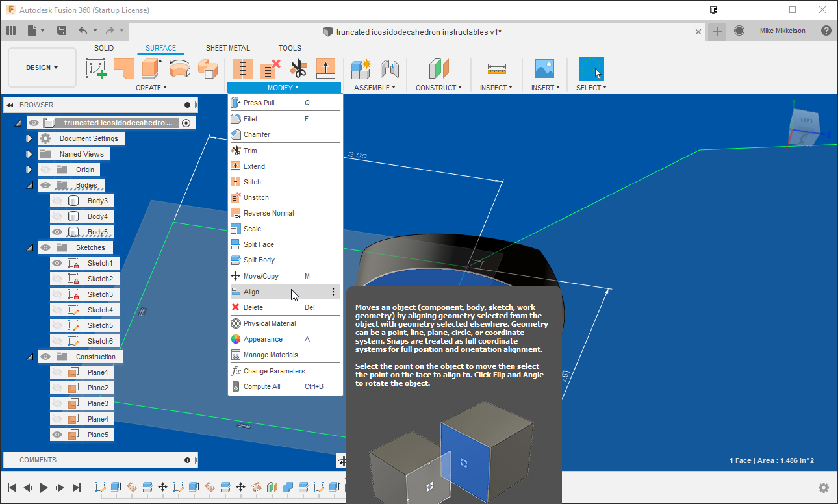838x504 pixels.
Task: Show Plane1 by clicking its eye icon
Action: point(57,372)
